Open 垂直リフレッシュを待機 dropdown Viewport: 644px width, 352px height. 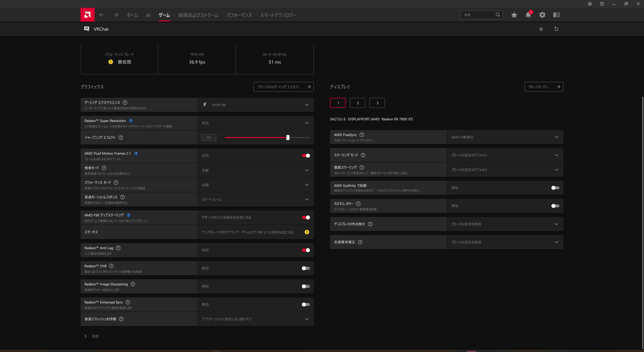pyautogui.click(x=255, y=319)
